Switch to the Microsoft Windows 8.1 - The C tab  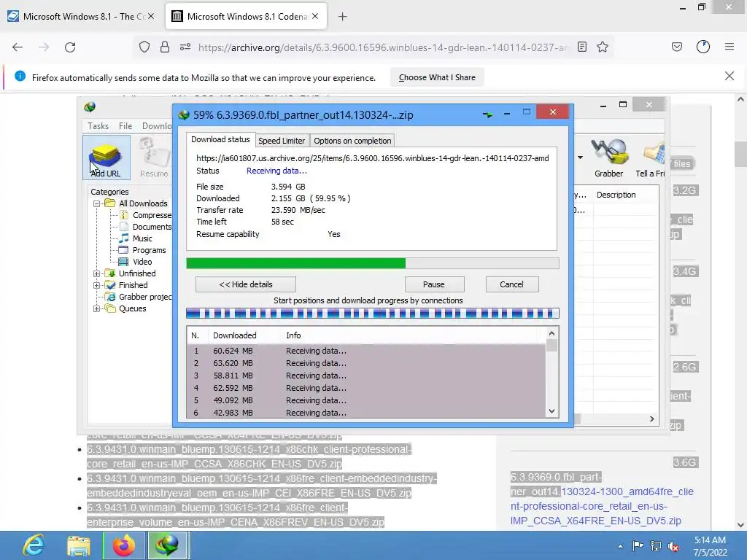[81, 16]
